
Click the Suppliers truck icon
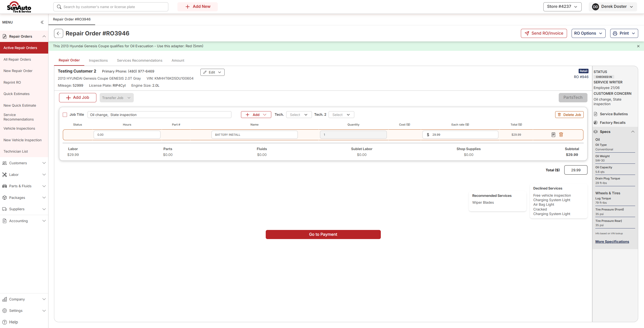[5, 209]
